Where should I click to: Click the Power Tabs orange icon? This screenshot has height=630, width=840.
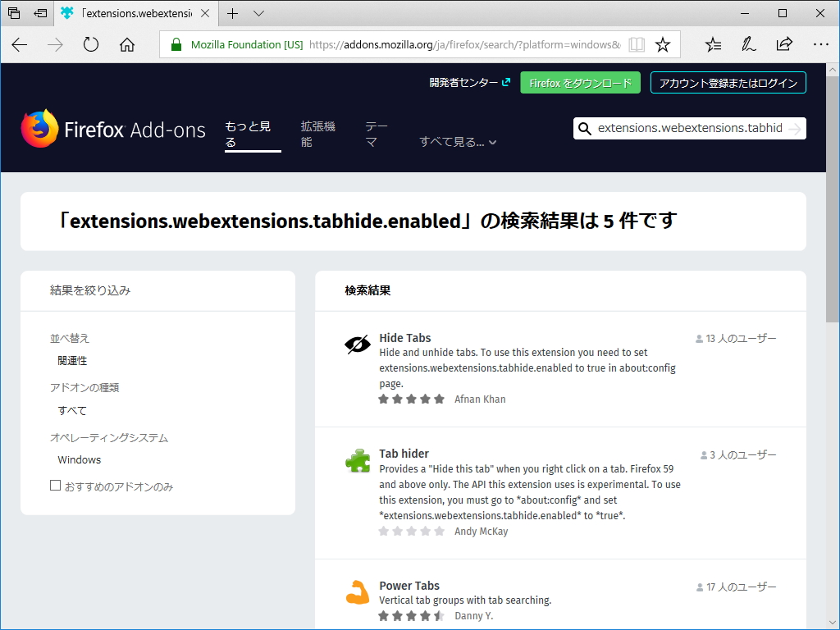click(357, 591)
